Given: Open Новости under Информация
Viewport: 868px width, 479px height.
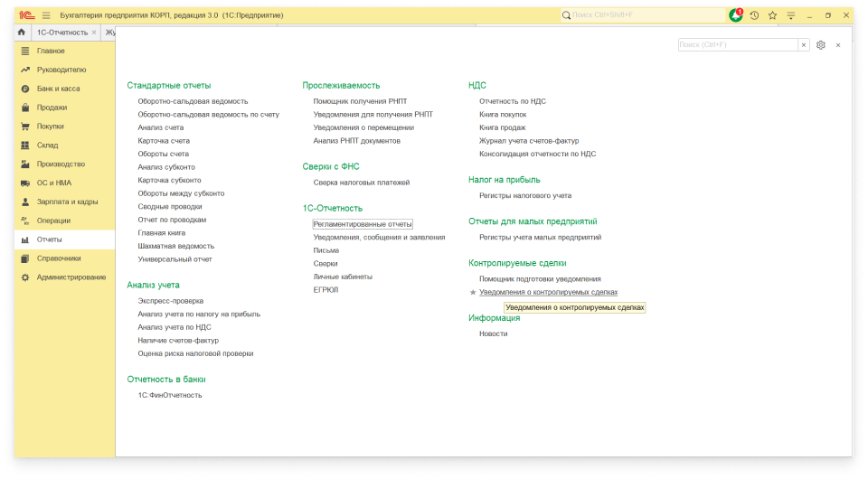Looking at the screenshot, I should [x=494, y=333].
